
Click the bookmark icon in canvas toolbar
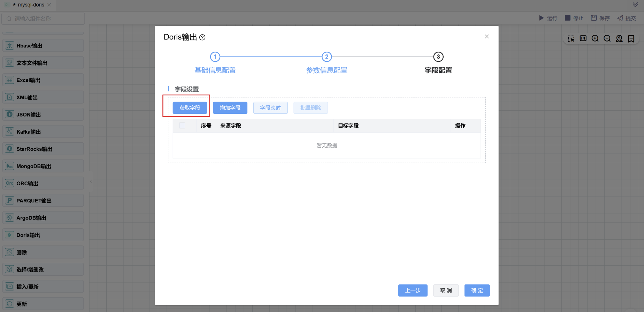point(631,39)
